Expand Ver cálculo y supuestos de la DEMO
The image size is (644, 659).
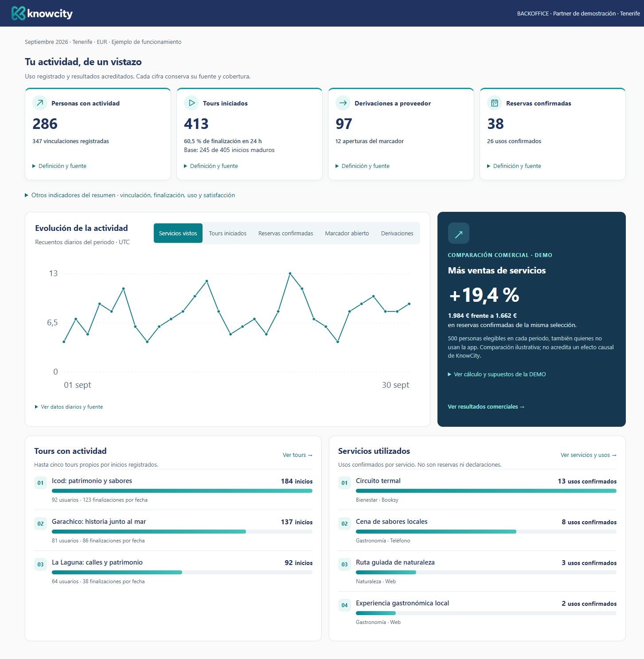point(497,374)
